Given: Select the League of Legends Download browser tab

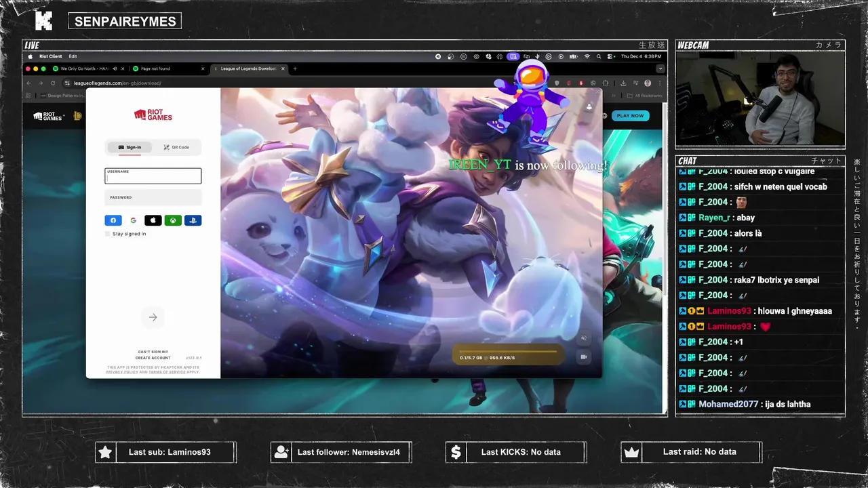Looking at the screenshot, I should (248, 68).
